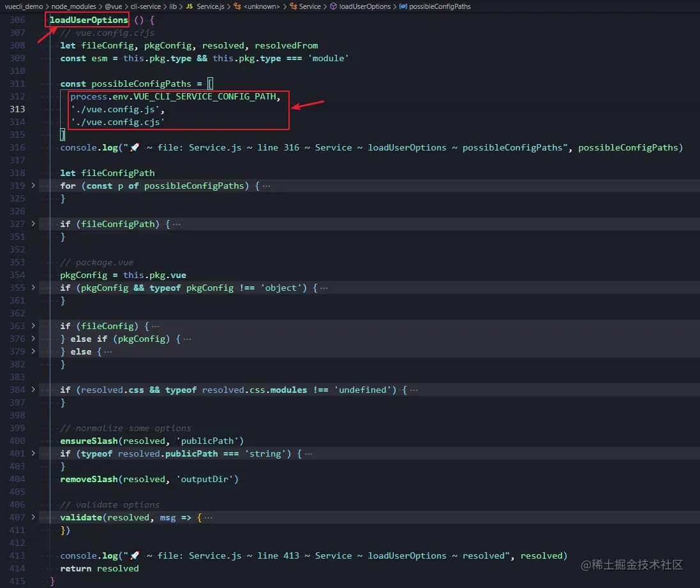The height and width of the screenshot is (588, 700).
Task: Click the class symbol icon before Service
Action: click(x=294, y=6)
